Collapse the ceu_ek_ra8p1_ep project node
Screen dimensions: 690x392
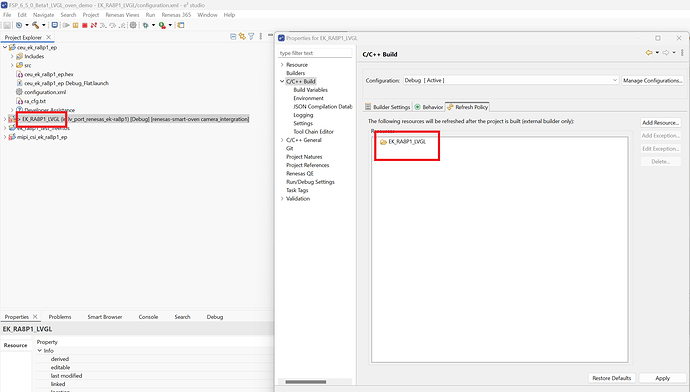click(x=5, y=47)
